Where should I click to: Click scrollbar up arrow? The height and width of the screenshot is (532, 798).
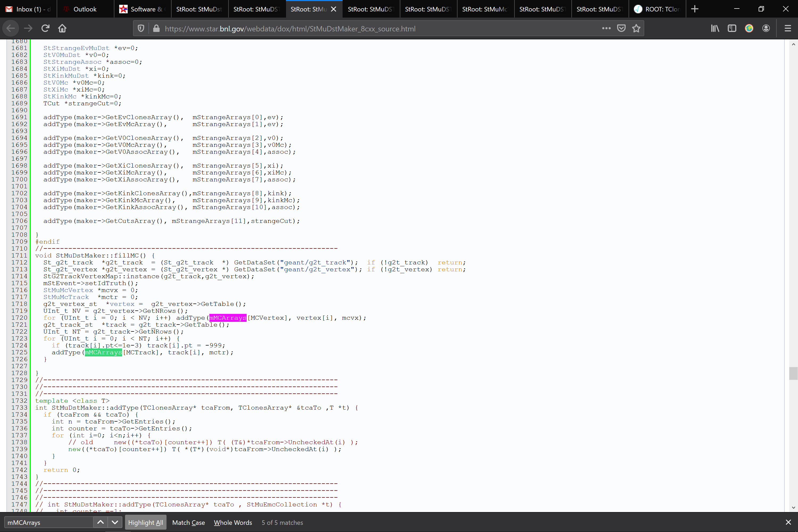(793, 44)
